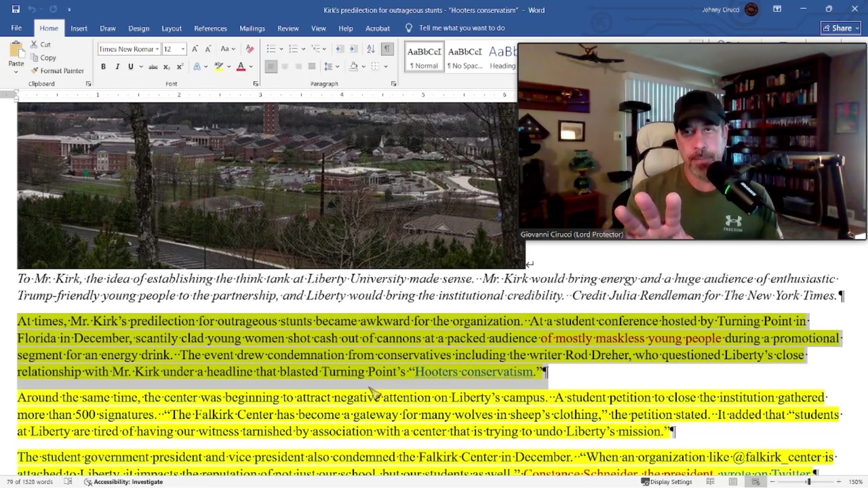Click the zoom slider in status bar
The image size is (868, 488).
click(x=808, y=482)
